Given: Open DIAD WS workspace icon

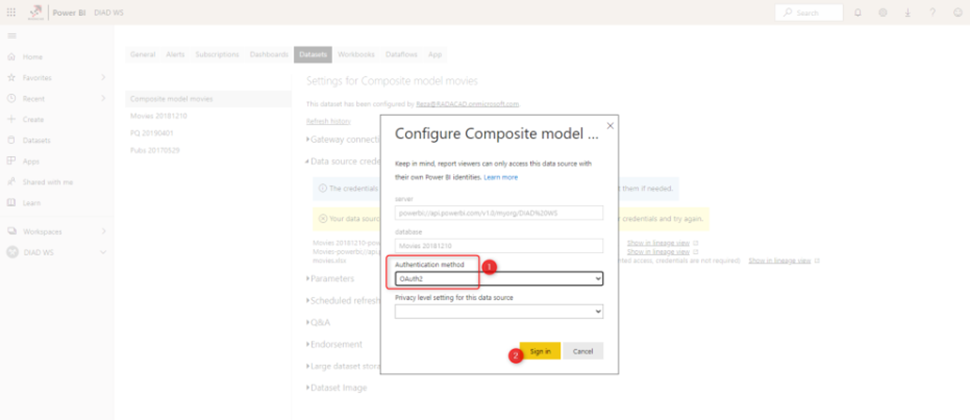Looking at the screenshot, I should click(x=12, y=252).
